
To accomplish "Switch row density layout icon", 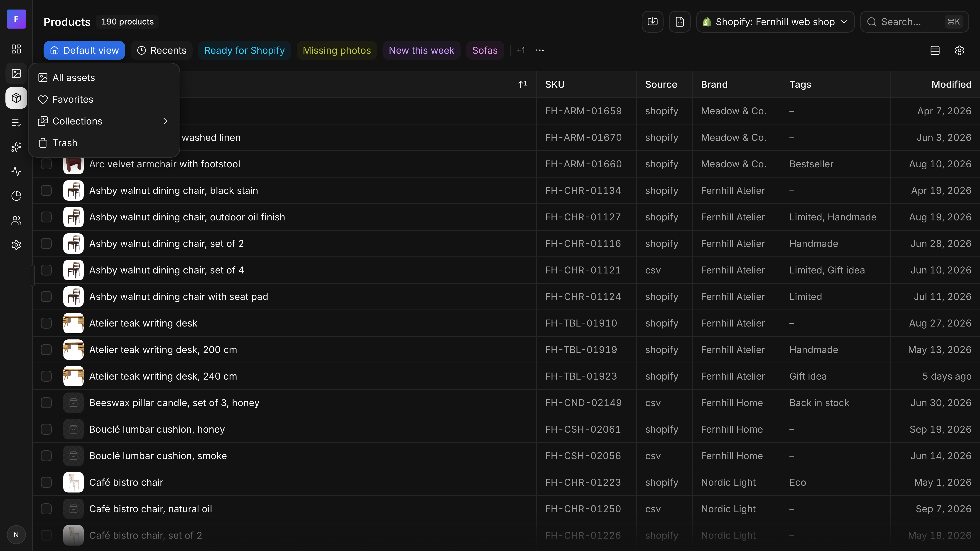I will point(935,50).
